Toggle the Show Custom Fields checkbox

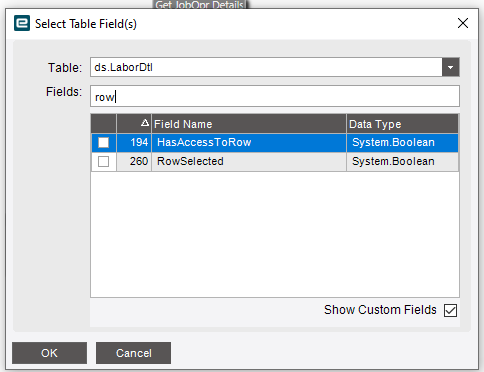450,310
